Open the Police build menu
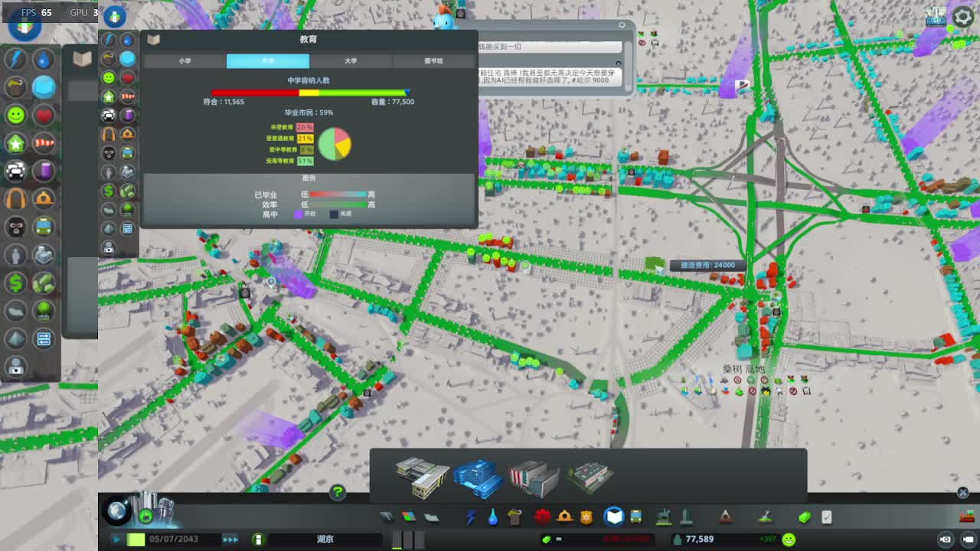Viewport: 980px width, 551px height. pyautogui.click(x=586, y=517)
